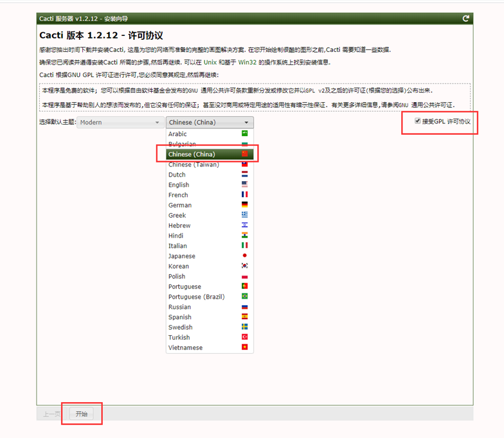Click the Swedish flag icon
The image size is (504, 438).
pyautogui.click(x=244, y=326)
